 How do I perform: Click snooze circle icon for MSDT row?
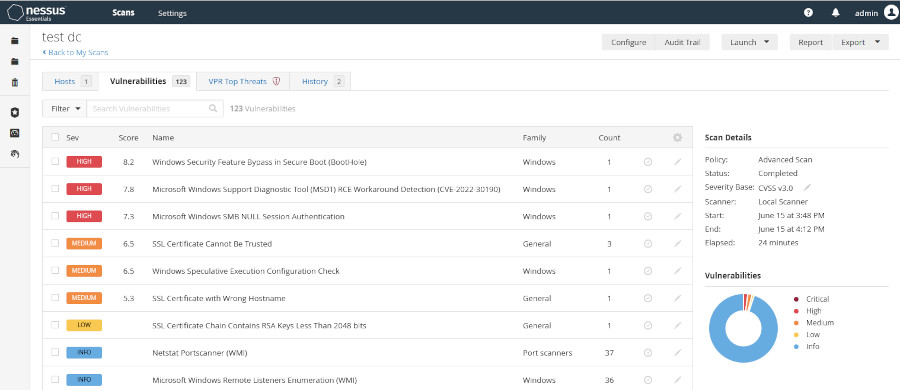pyautogui.click(x=648, y=189)
